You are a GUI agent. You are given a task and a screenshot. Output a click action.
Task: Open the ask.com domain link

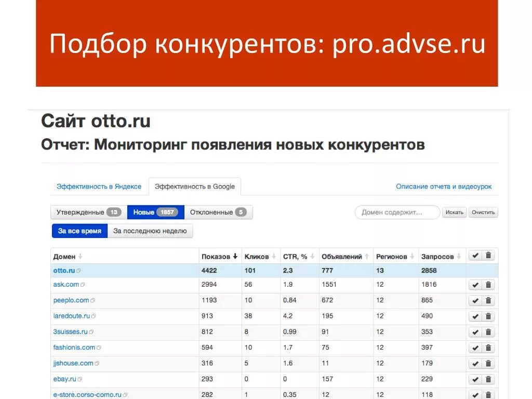66,285
